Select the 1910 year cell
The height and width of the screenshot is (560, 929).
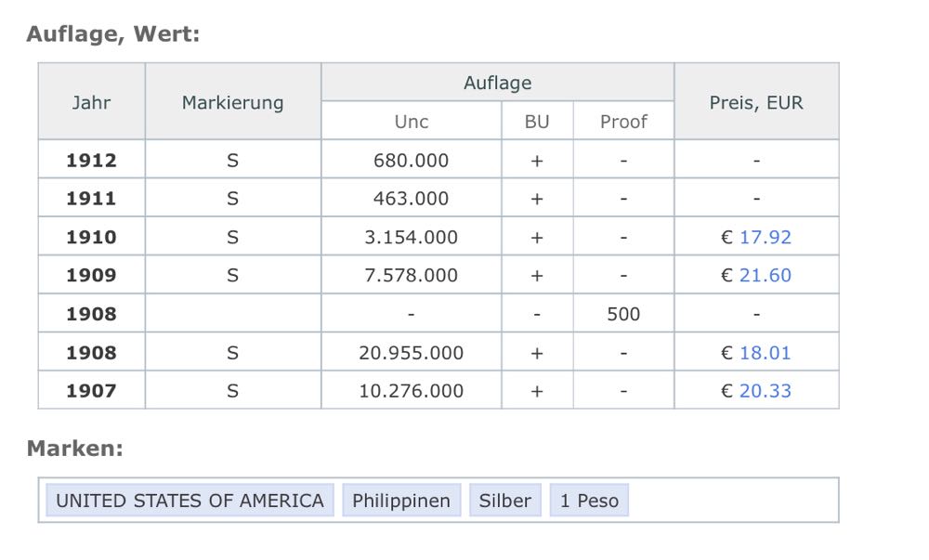[x=91, y=237]
